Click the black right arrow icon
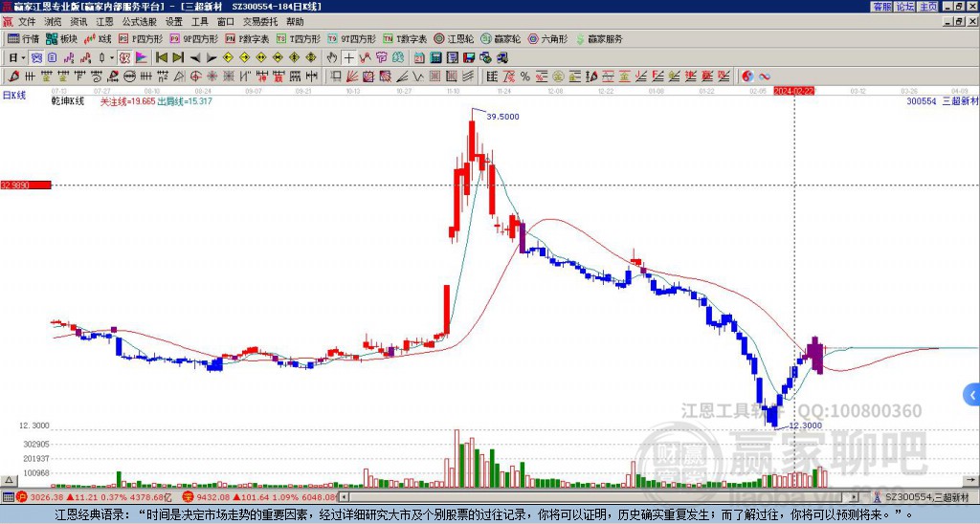Image resolution: width=980 pixels, height=524 pixels. 212,58
